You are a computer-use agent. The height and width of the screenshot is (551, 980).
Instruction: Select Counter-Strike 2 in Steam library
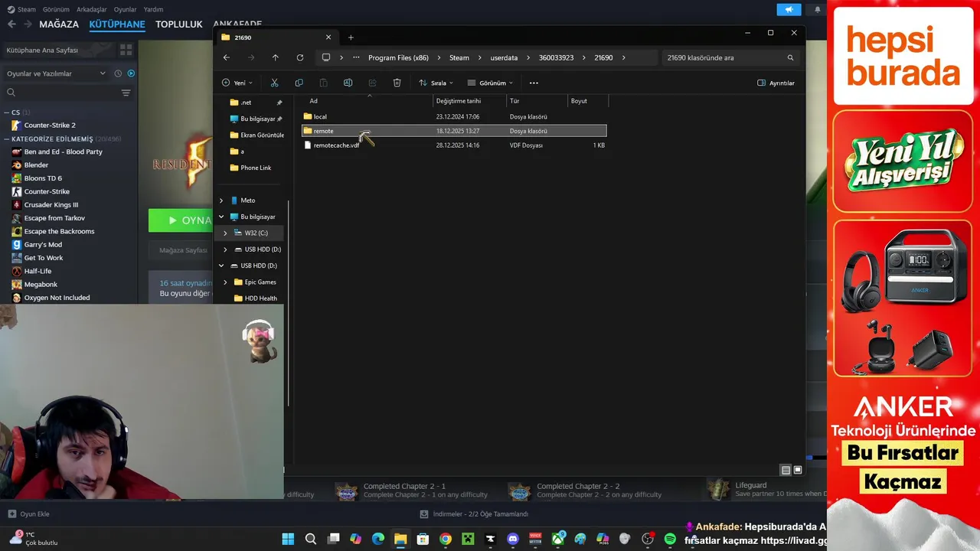pyautogui.click(x=50, y=126)
